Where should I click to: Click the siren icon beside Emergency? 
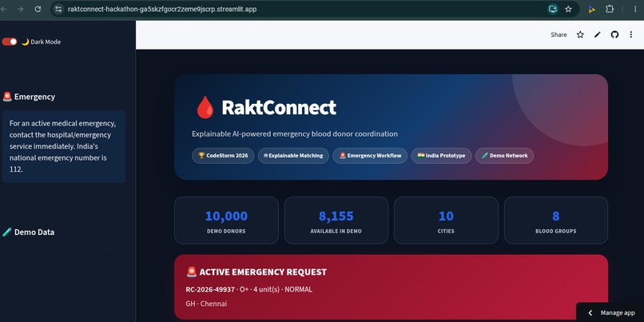[x=7, y=97]
